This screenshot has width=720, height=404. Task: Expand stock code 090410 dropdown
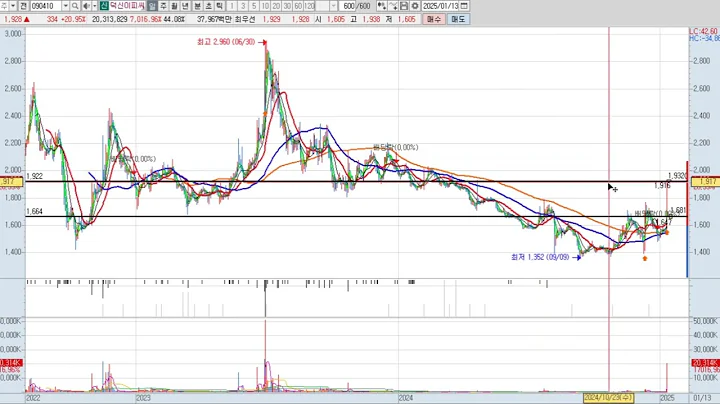pos(65,6)
